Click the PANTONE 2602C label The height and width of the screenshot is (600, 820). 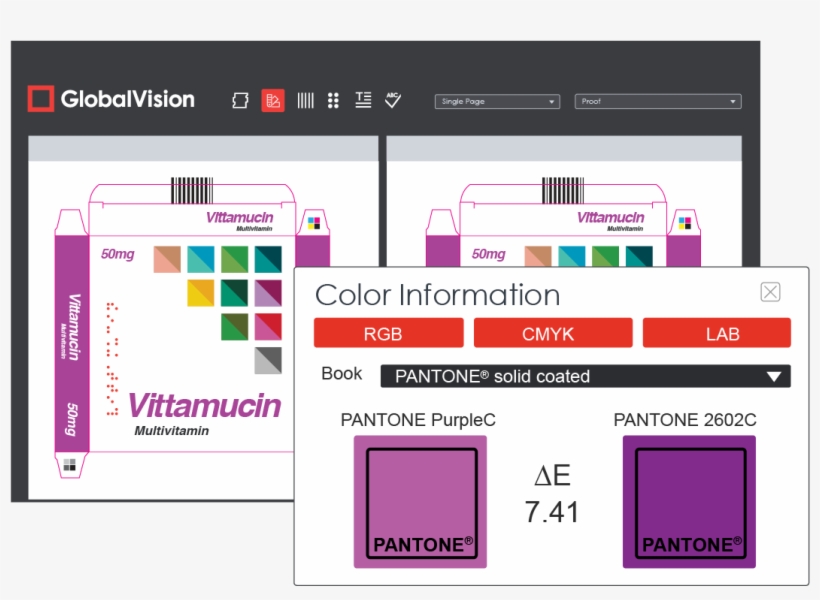(685, 420)
